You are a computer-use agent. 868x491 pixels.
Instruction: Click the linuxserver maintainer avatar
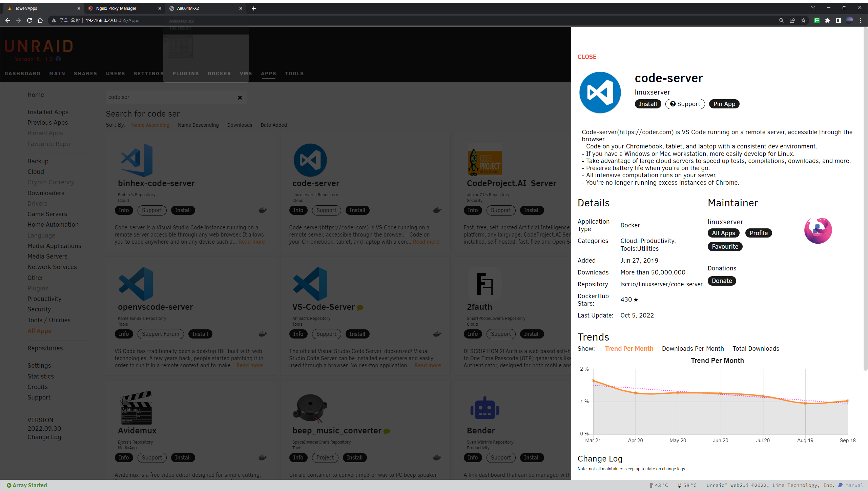pos(818,231)
